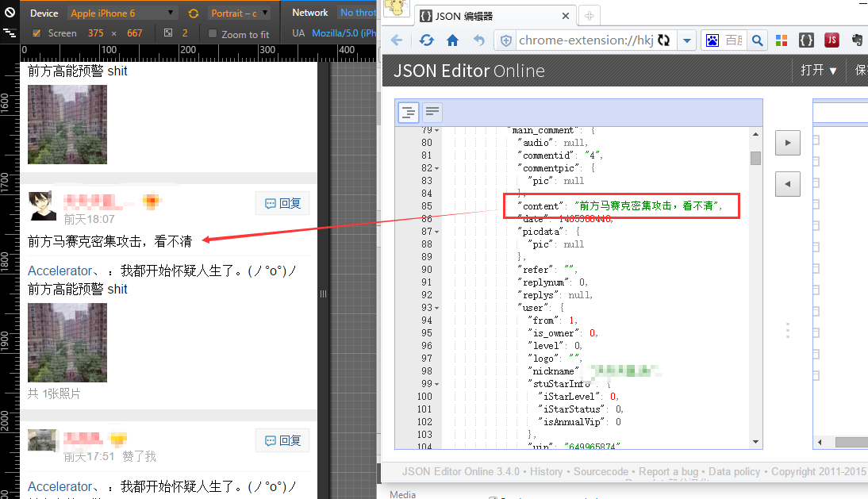Toggle the Screen checkbox

[36, 33]
